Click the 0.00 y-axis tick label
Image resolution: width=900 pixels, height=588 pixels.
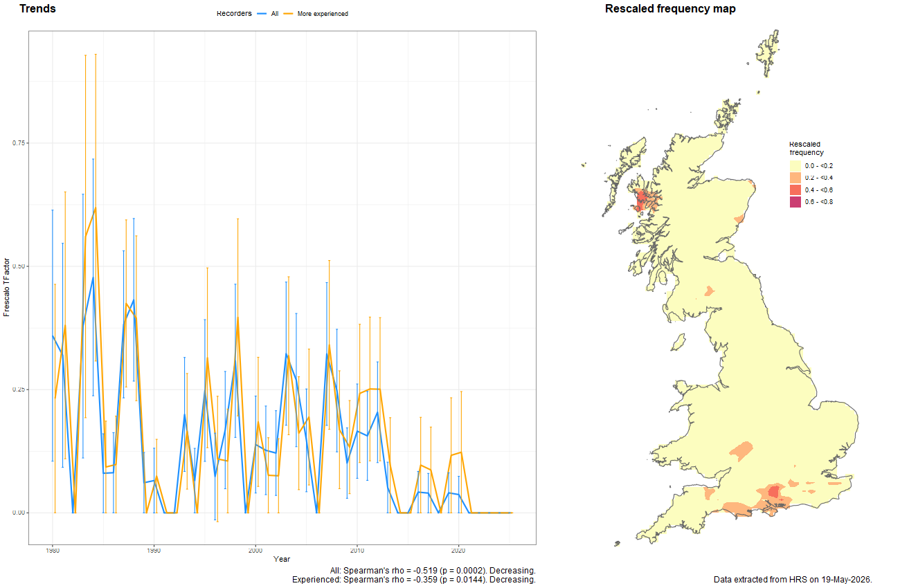point(19,513)
